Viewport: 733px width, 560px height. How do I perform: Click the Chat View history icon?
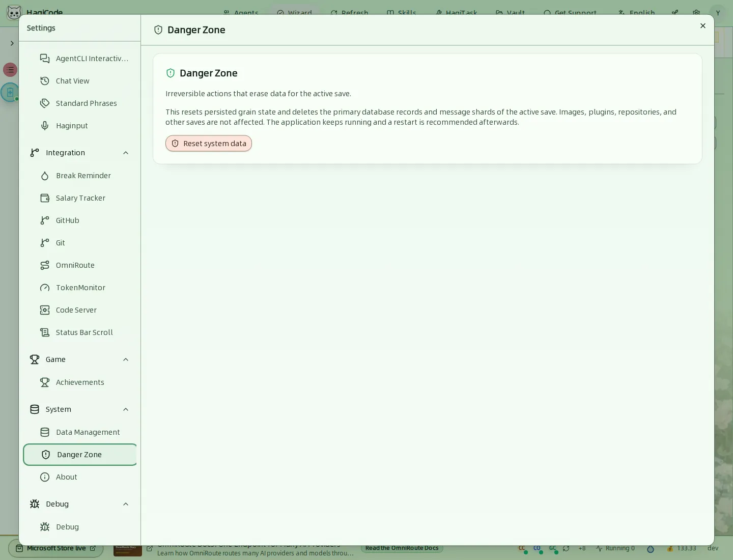click(45, 81)
